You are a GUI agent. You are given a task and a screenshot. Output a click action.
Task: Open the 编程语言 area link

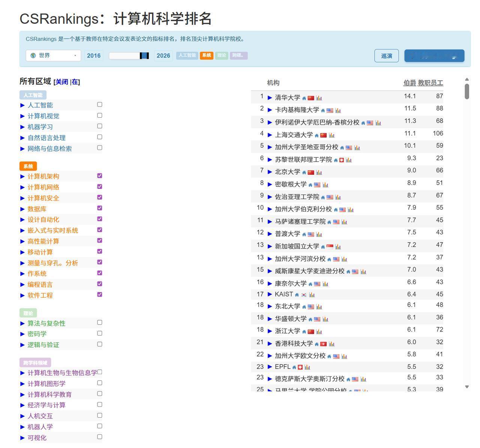tap(40, 285)
